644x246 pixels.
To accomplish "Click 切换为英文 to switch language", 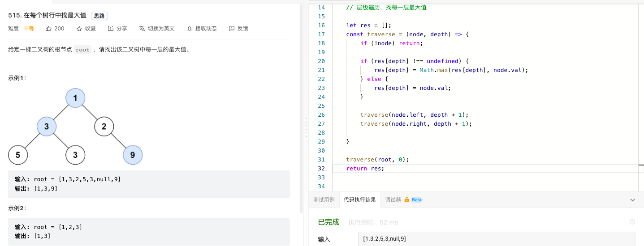I will click(161, 29).
